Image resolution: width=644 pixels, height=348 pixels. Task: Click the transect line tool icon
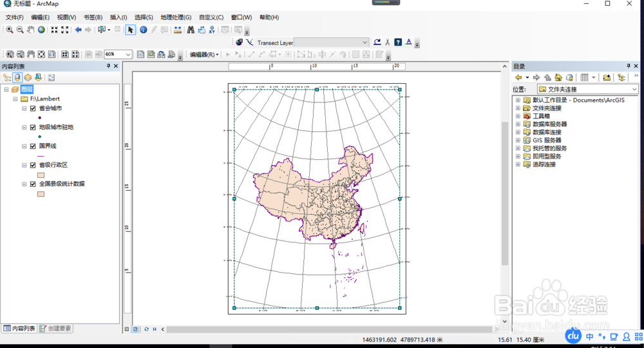pos(250,43)
